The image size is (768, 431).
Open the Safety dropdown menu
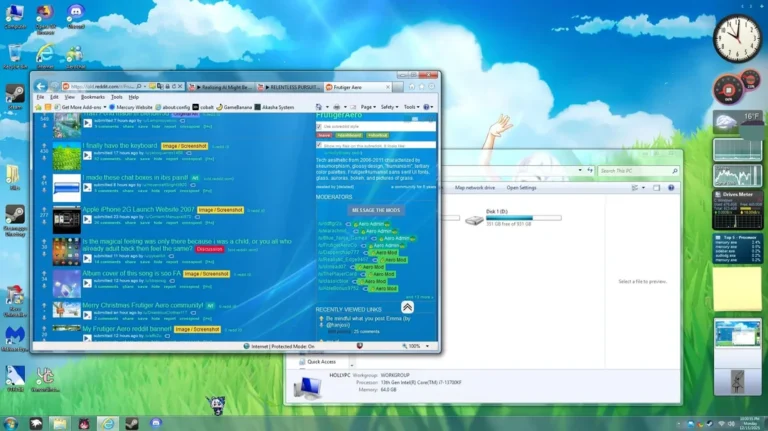[x=389, y=107]
